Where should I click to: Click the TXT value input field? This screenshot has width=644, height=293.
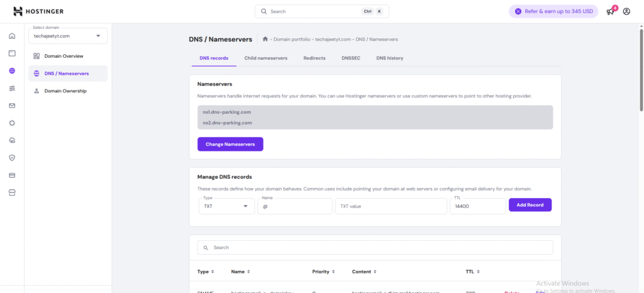(x=391, y=206)
